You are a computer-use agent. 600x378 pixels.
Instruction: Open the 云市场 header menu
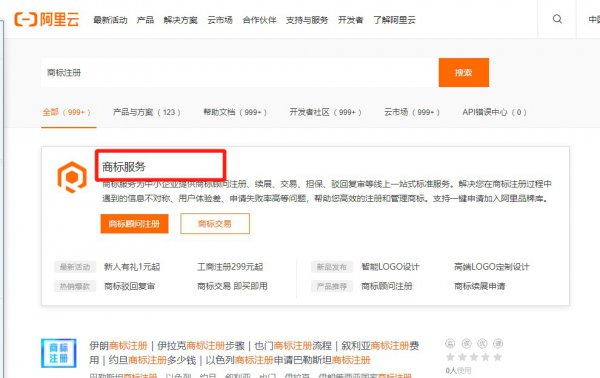[220, 20]
